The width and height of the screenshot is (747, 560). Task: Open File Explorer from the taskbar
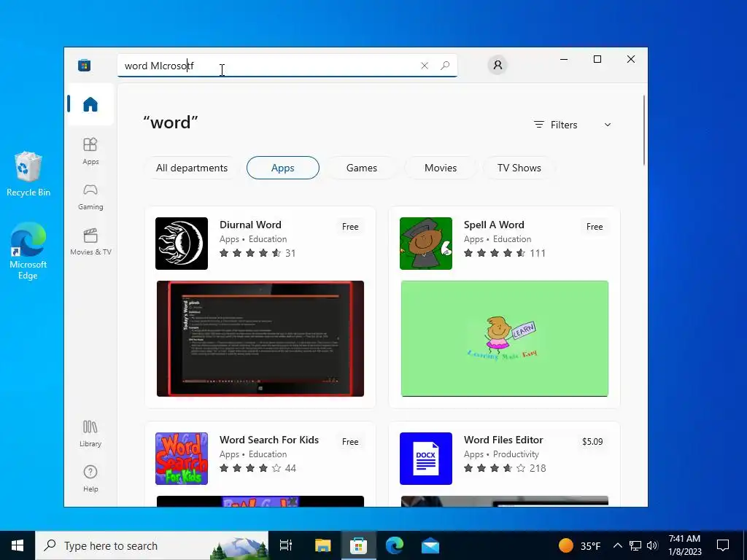(322, 545)
